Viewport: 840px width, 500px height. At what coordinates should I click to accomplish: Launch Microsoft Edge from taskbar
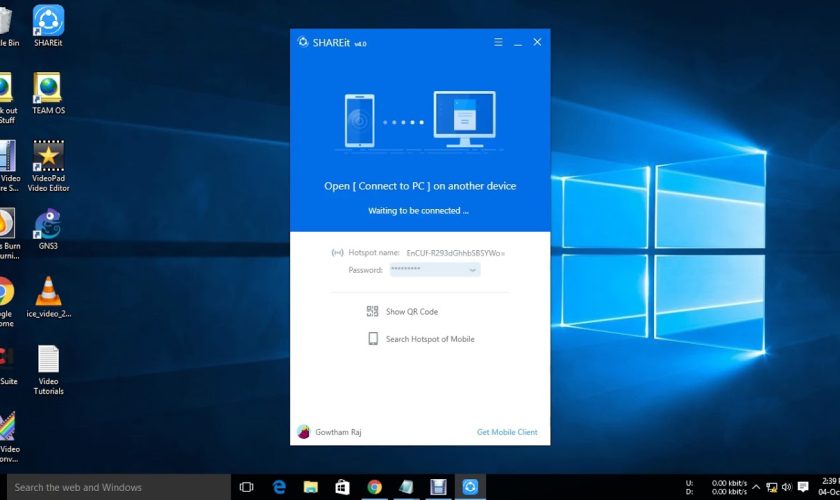[279, 487]
